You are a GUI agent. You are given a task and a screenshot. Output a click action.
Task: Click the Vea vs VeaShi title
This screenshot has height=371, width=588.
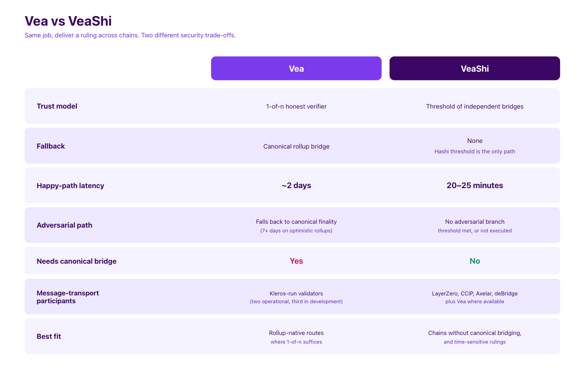pos(68,21)
